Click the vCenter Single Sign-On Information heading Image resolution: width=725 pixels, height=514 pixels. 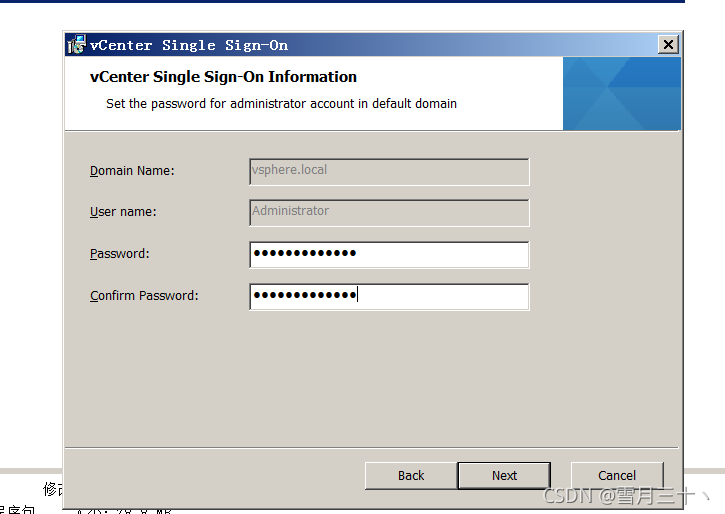point(223,77)
